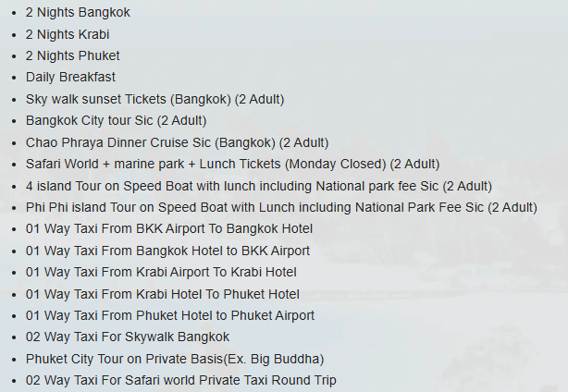
Task: Select Krabi Hotel To Phuket Hotel item
Action: pos(162,294)
